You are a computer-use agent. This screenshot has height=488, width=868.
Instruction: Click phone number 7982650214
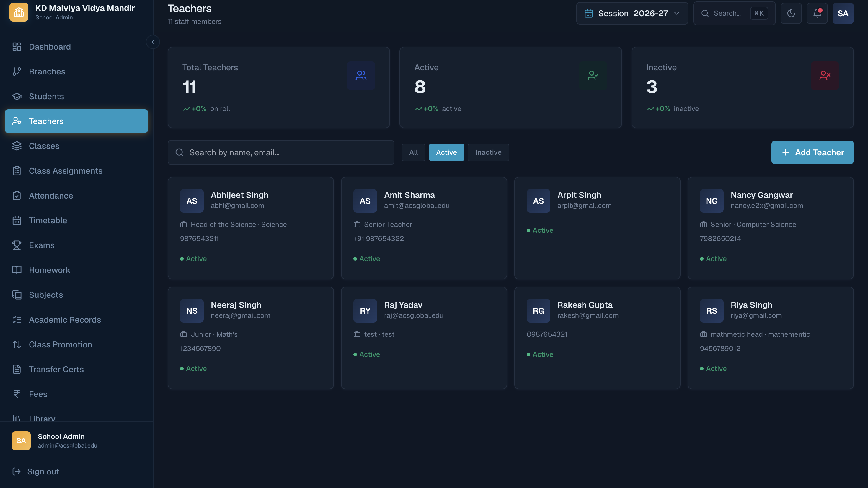click(720, 239)
